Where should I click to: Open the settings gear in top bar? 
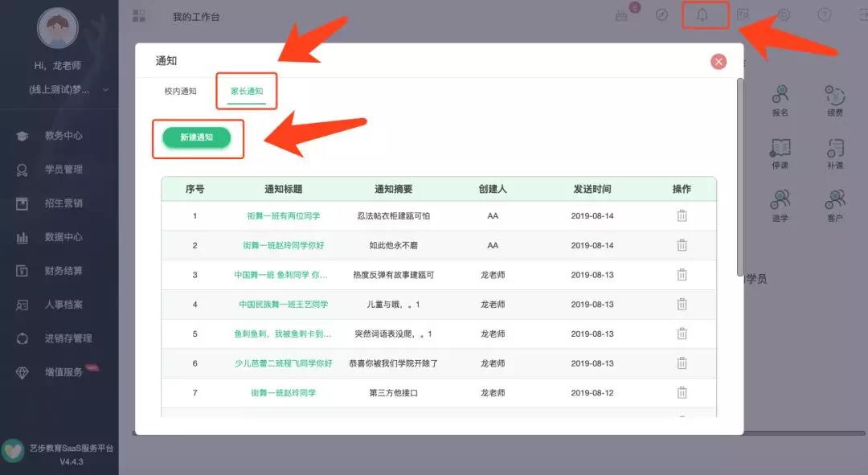[785, 16]
